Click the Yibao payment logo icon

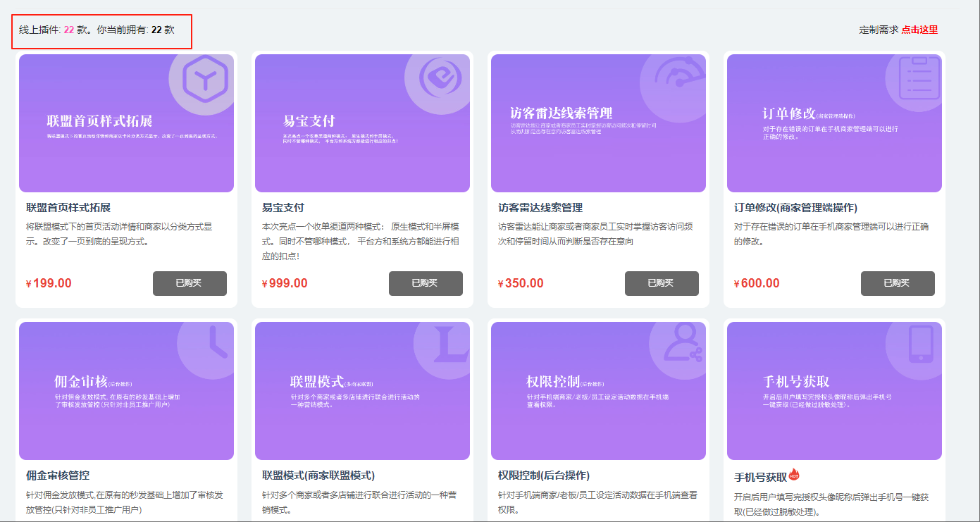[x=440, y=79]
